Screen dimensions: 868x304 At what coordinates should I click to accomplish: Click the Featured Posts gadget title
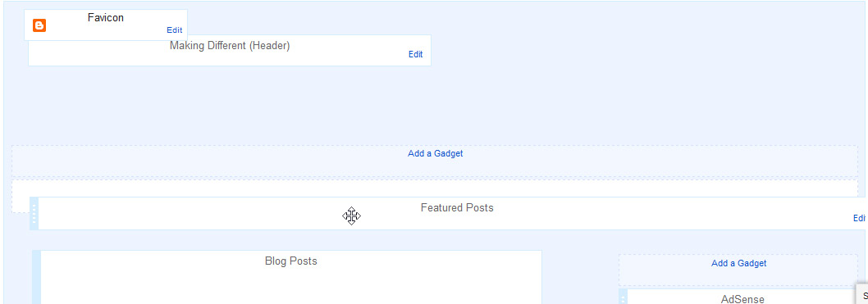point(457,208)
